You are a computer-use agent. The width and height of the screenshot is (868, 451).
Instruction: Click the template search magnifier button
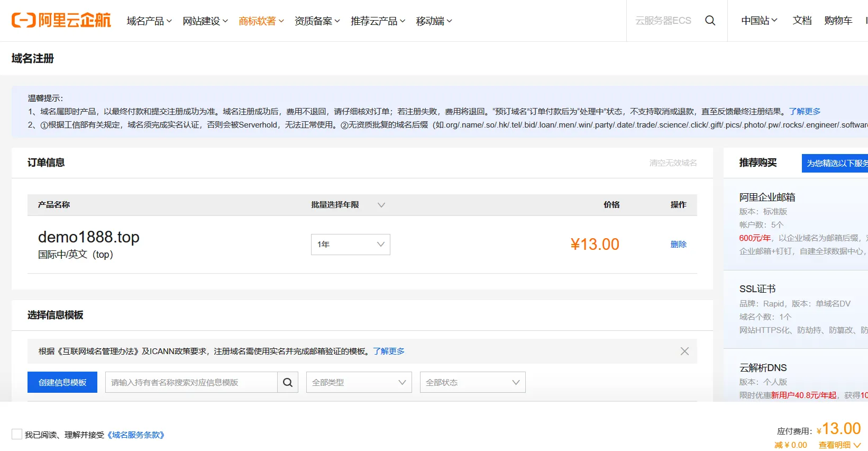288,382
